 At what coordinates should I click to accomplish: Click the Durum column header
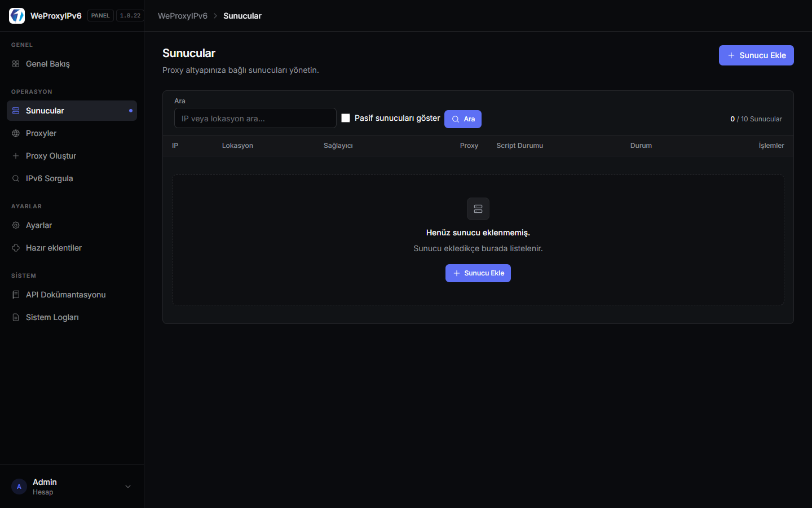(x=641, y=146)
